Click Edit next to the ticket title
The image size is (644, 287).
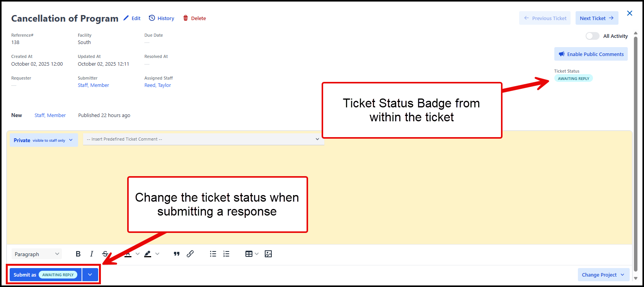(x=132, y=18)
